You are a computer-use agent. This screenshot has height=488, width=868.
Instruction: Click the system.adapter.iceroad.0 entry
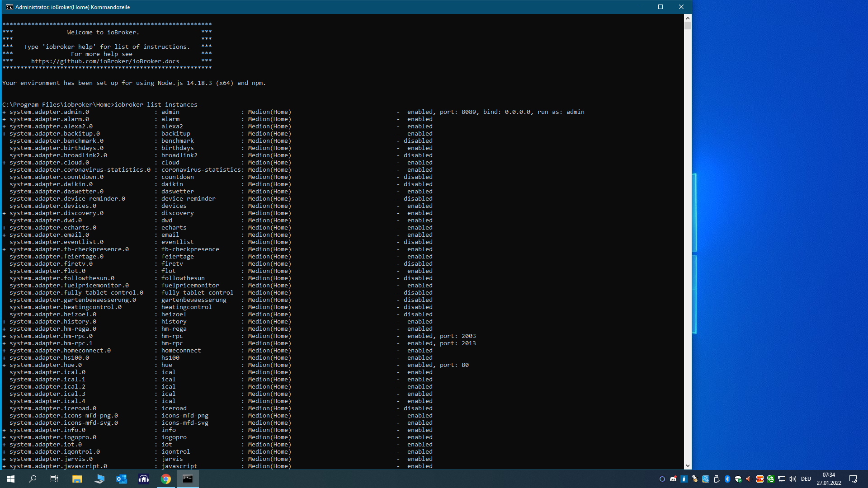53,408
